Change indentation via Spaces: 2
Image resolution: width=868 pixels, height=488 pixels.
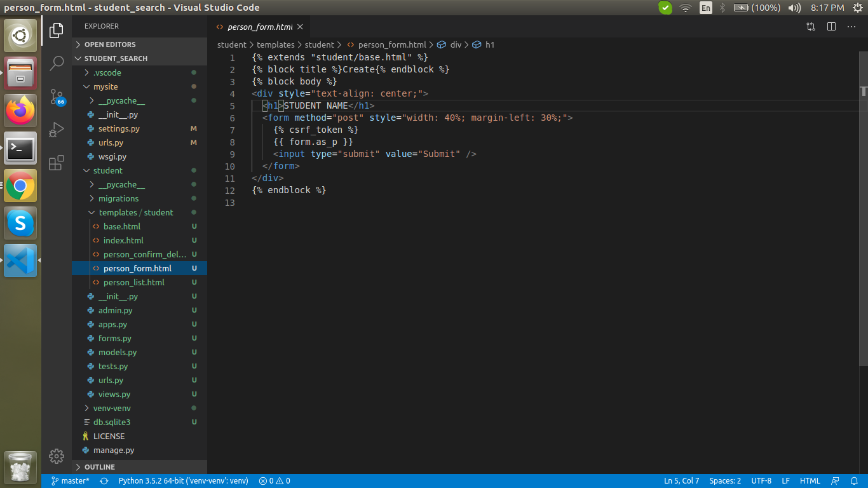pos(725,481)
